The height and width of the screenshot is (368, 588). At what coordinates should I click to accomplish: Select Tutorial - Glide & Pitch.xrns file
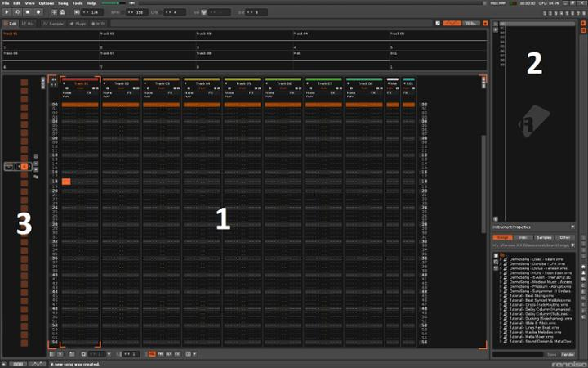pyautogui.click(x=532, y=323)
